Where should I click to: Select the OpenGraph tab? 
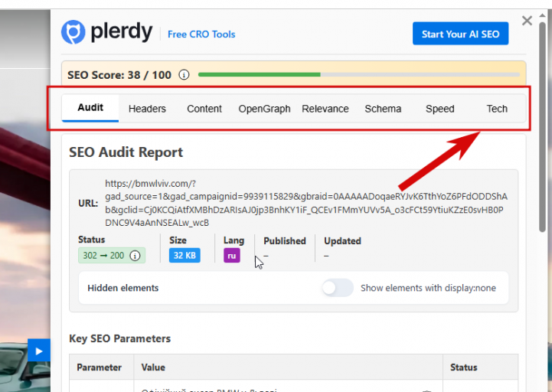click(264, 109)
